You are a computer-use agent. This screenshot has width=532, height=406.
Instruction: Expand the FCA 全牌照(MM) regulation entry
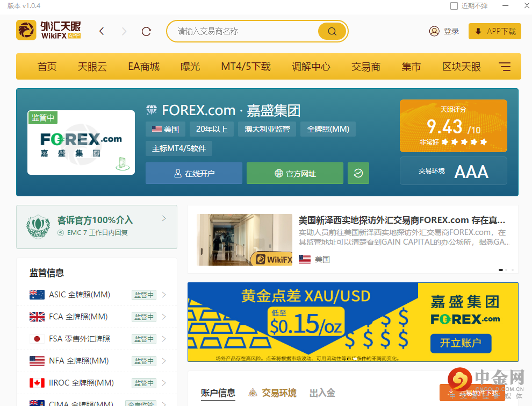point(164,317)
